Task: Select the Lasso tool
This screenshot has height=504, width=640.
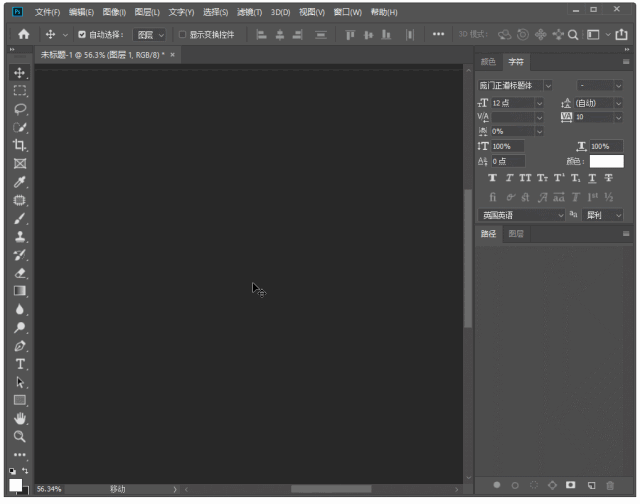Action: [x=19, y=109]
